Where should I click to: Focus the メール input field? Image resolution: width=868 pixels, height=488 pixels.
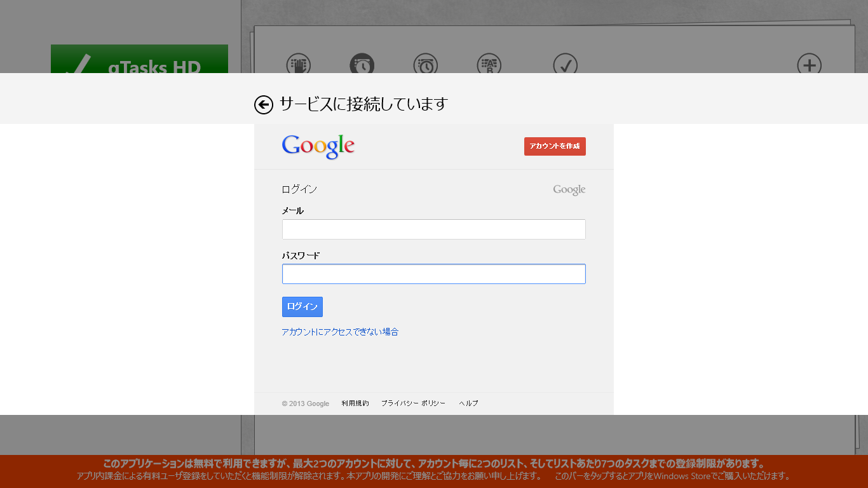click(x=433, y=229)
